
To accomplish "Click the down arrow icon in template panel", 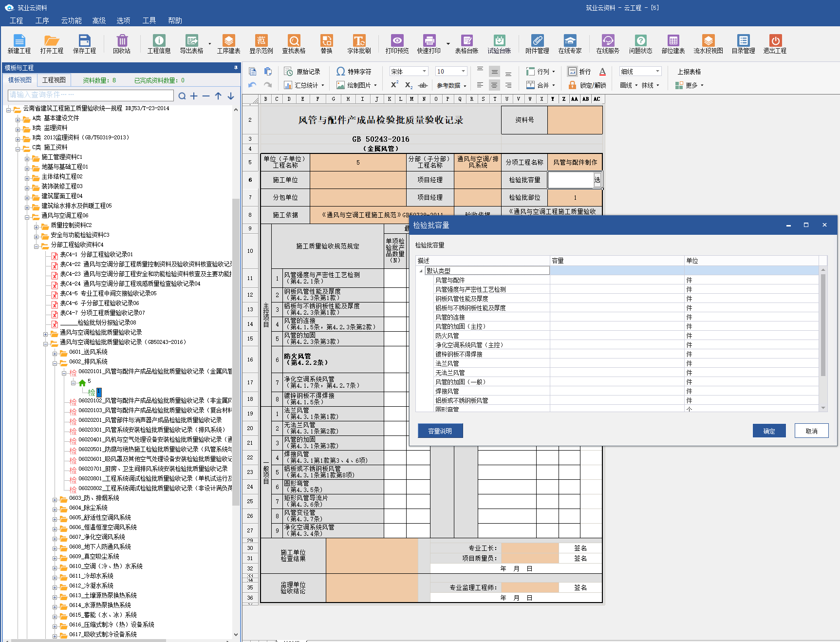I will click(x=231, y=96).
